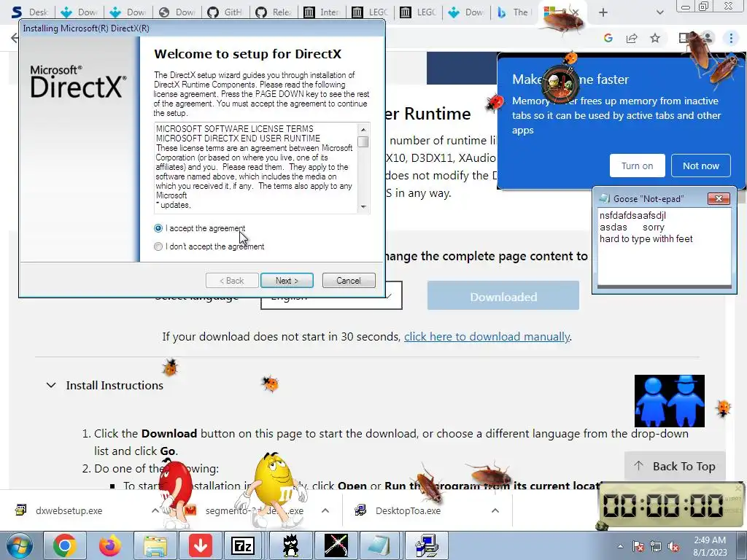Click the dxwebsetup.exe file icon
Screen dimensions: 747x560
pyautogui.click(x=20, y=510)
